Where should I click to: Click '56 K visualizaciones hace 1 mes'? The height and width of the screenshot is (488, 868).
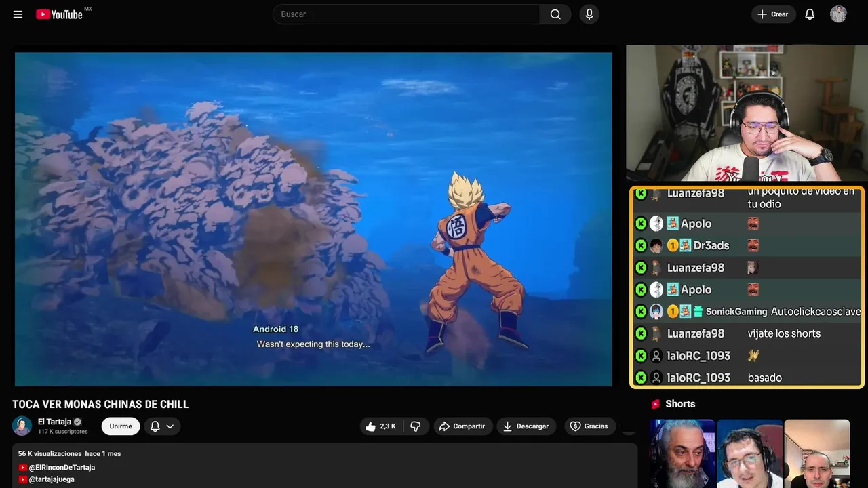[69, 453]
